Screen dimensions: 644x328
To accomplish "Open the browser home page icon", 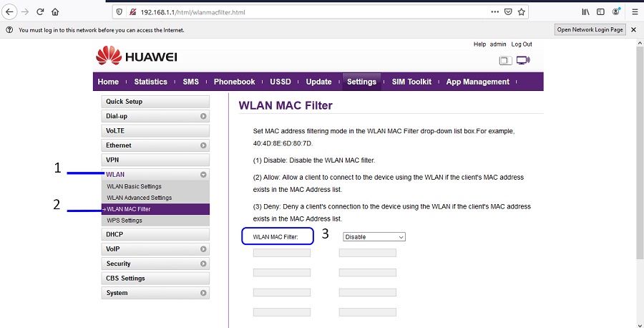I will [55, 12].
